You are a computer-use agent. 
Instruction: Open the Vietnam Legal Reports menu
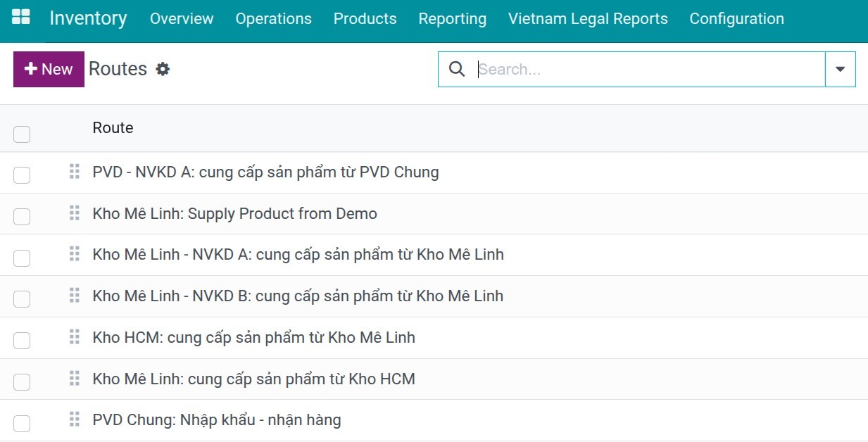pyautogui.click(x=588, y=19)
